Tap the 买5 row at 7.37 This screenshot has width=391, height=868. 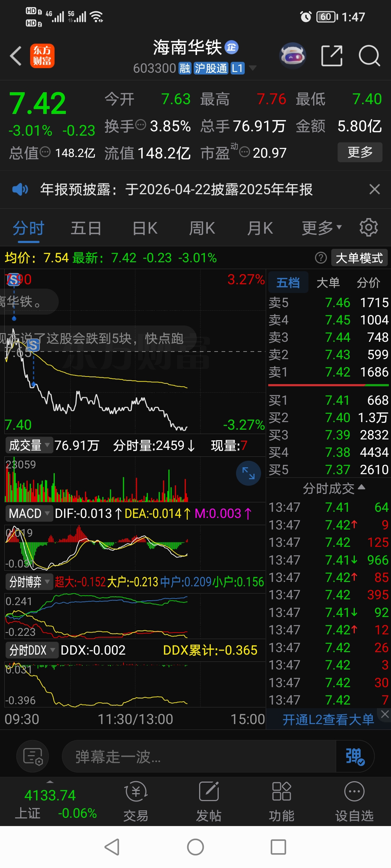coord(328,469)
